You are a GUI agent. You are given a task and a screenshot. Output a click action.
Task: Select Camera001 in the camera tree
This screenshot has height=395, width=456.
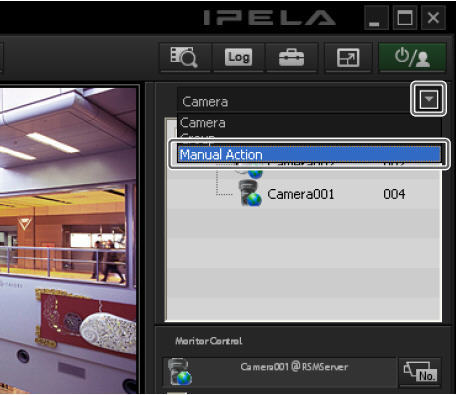(300, 194)
